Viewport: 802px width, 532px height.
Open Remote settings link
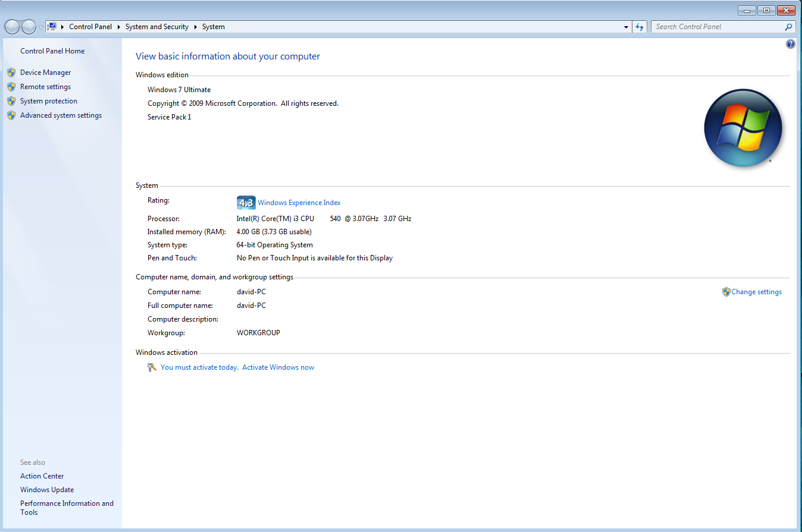[x=45, y=87]
